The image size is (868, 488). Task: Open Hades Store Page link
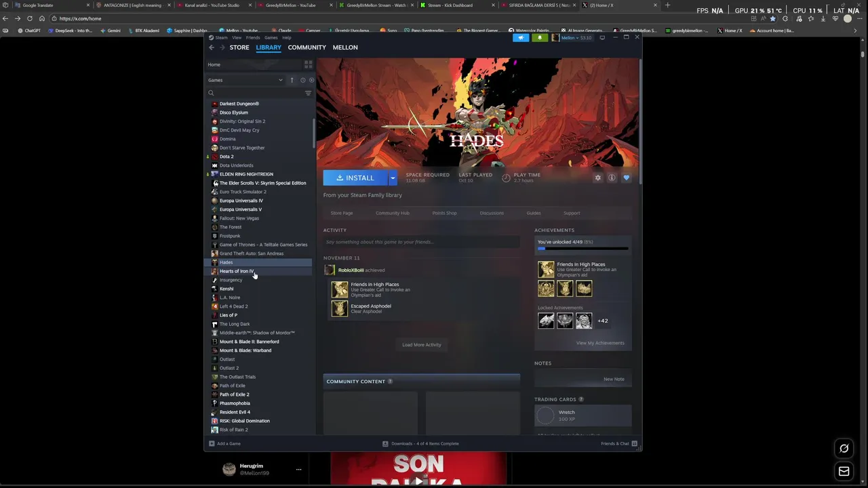[342, 213]
